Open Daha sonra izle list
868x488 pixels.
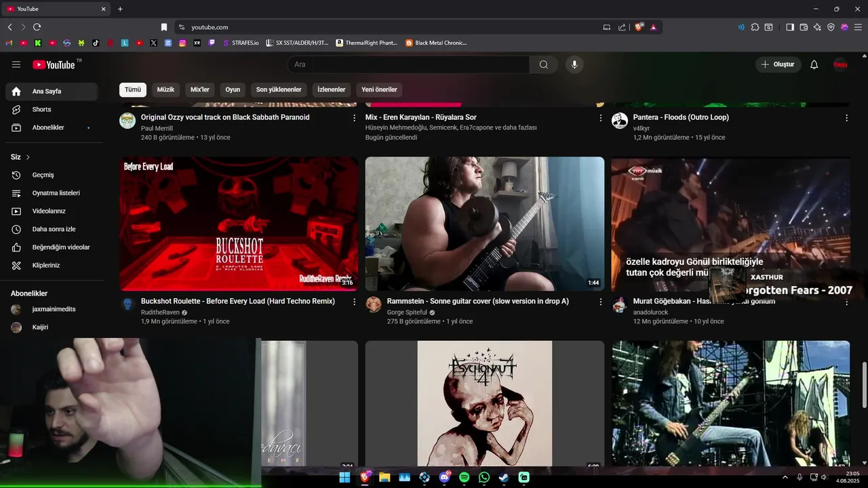tap(52, 229)
